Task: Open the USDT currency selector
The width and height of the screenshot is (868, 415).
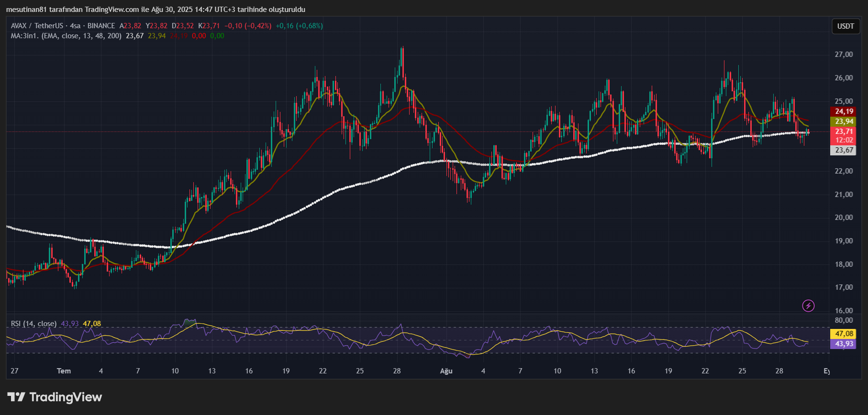Action: click(x=845, y=26)
